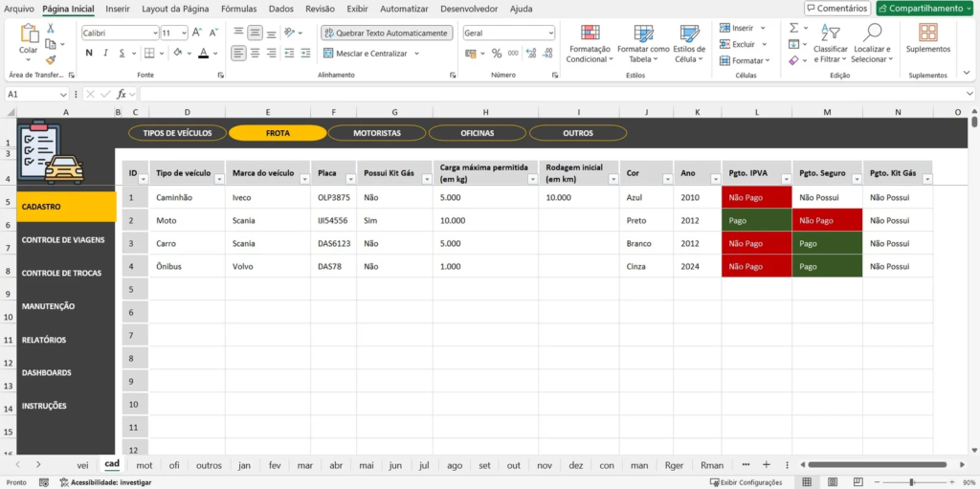The image size is (980, 489).
Task: Click the MOTORISTAS navigation button
Action: (x=377, y=133)
